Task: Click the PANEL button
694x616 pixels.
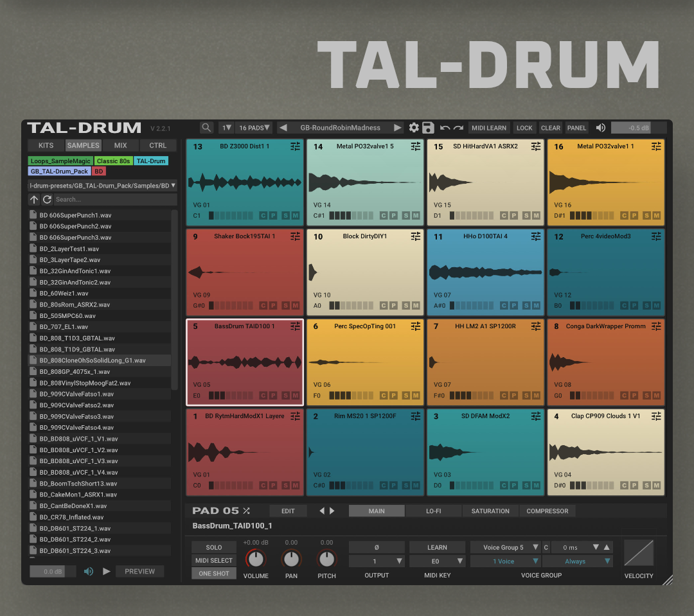Action: pyautogui.click(x=576, y=128)
